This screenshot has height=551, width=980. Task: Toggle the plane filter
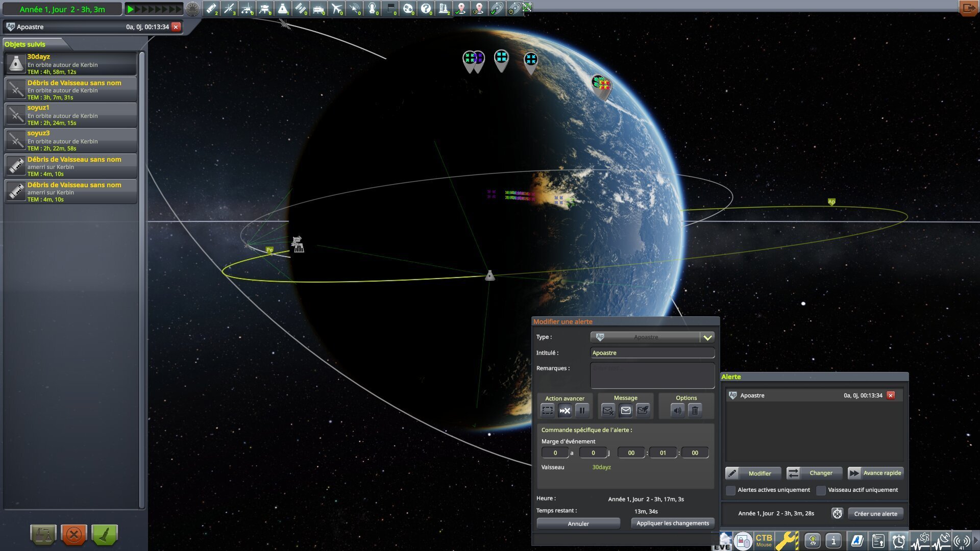point(336,9)
